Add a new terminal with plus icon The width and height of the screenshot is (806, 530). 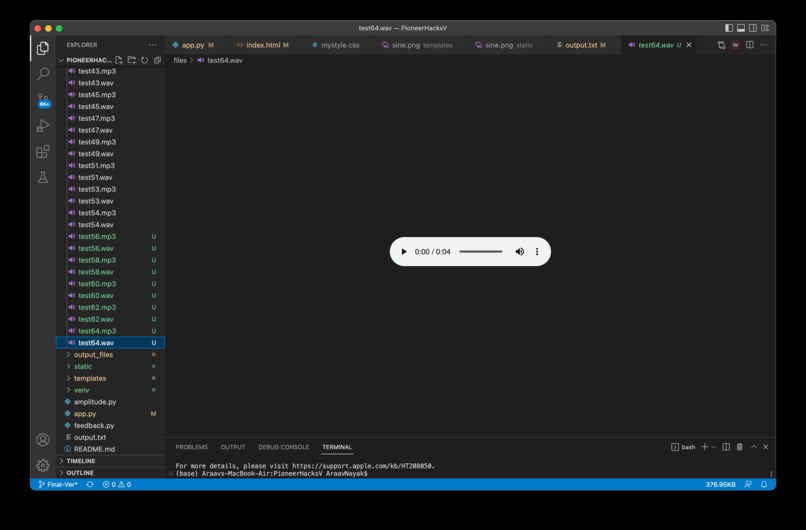704,447
